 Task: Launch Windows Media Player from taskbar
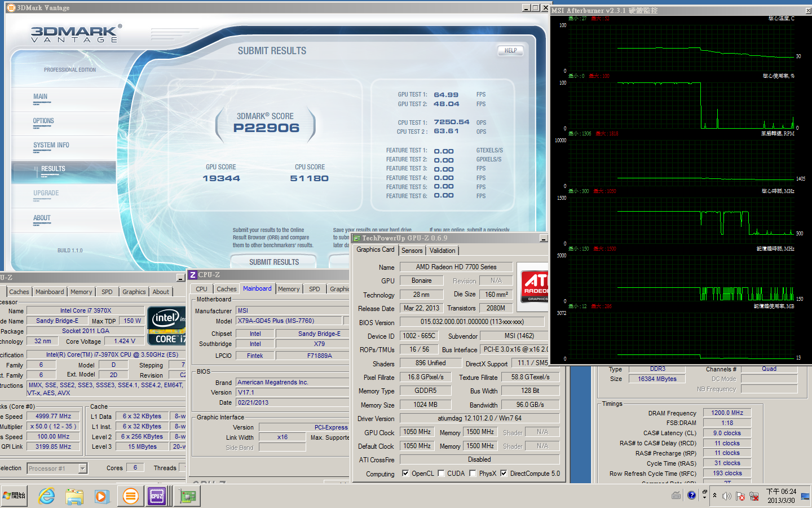tap(102, 496)
